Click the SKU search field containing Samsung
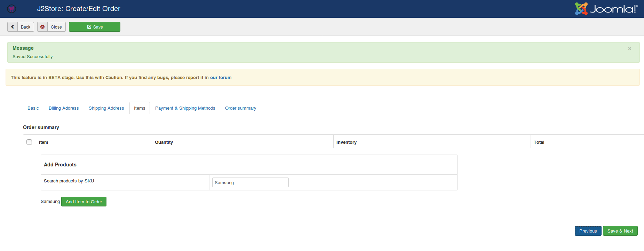 tap(250, 182)
